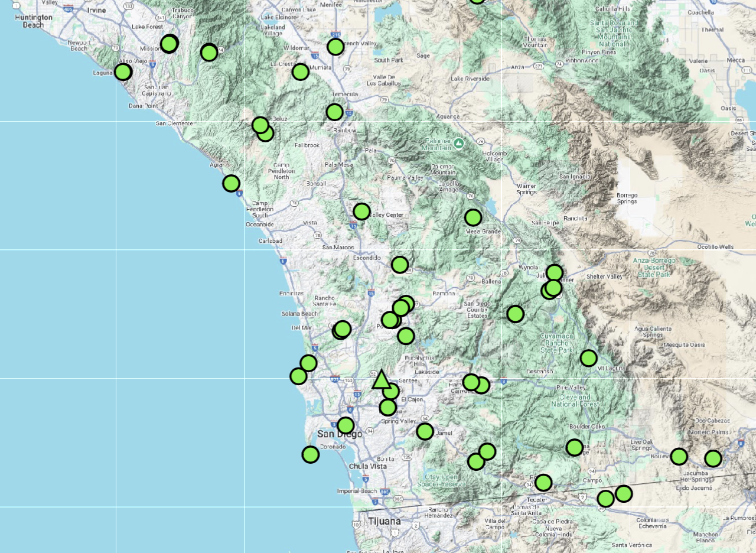Viewport: 756px width, 553px height.
Task: Click the Otay Open Space Preserve label
Action: (x=442, y=480)
